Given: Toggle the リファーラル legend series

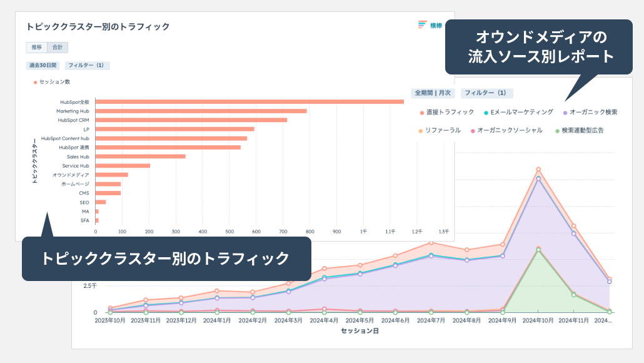Looking at the screenshot, I should coord(440,130).
